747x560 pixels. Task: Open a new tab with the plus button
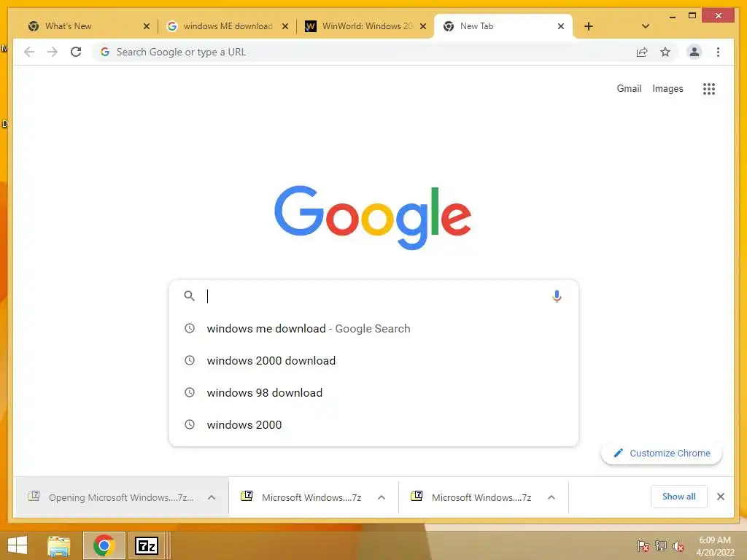pyautogui.click(x=589, y=26)
